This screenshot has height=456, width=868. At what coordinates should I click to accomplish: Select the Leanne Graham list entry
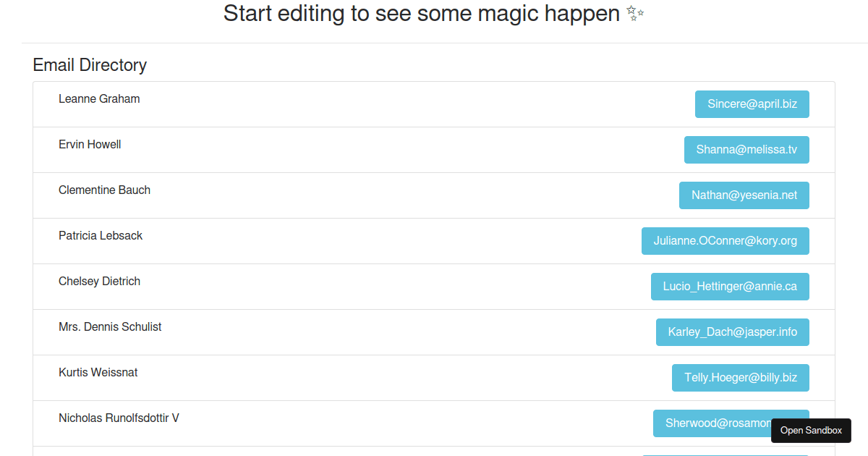tap(99, 99)
